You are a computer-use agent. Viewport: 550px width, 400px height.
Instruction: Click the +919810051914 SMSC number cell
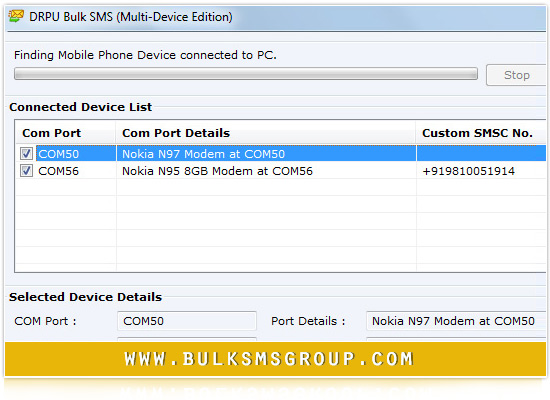point(468,171)
